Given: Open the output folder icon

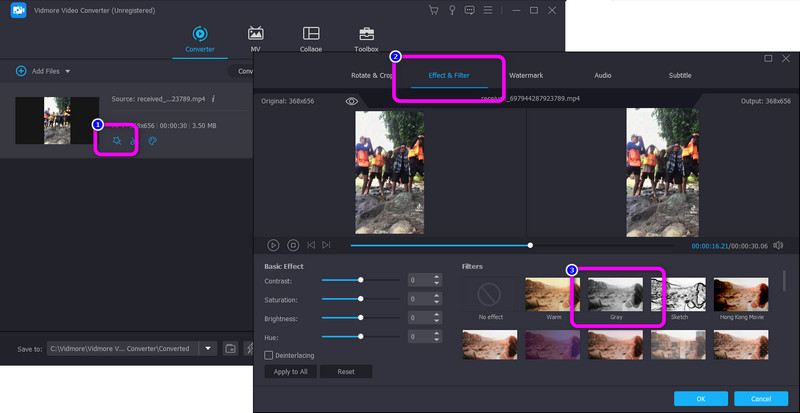Looking at the screenshot, I should coord(229,348).
